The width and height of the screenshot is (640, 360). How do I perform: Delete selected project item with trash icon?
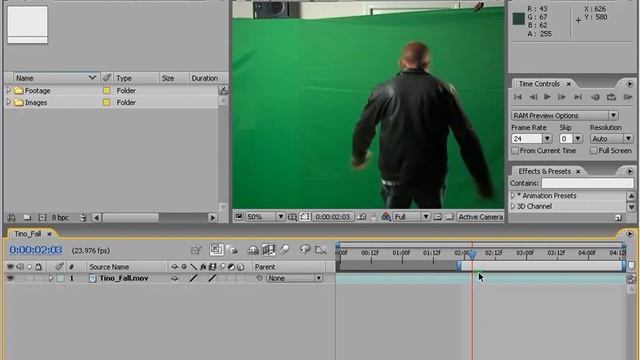(83, 218)
